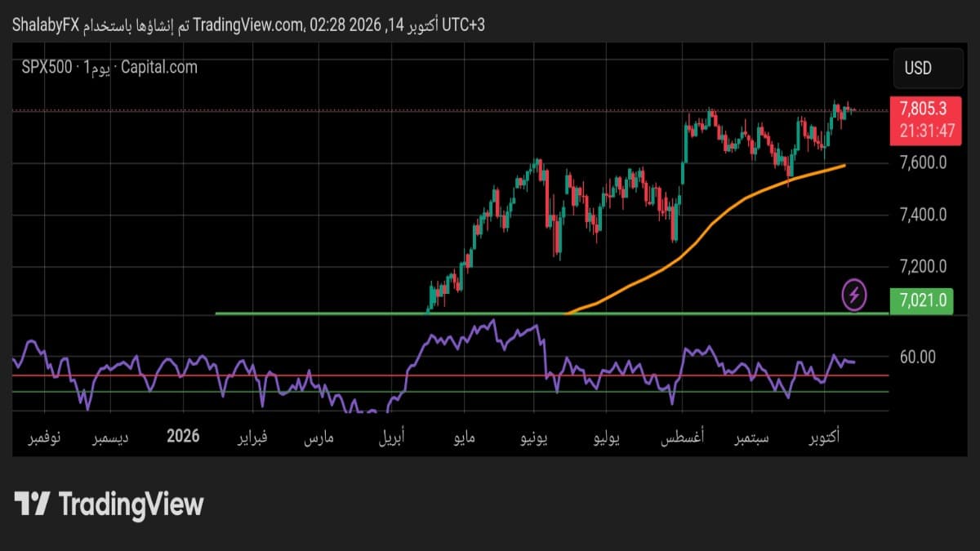Click the 7,200.0 price axis label
Screen dimensions: 980x551
click(x=923, y=266)
